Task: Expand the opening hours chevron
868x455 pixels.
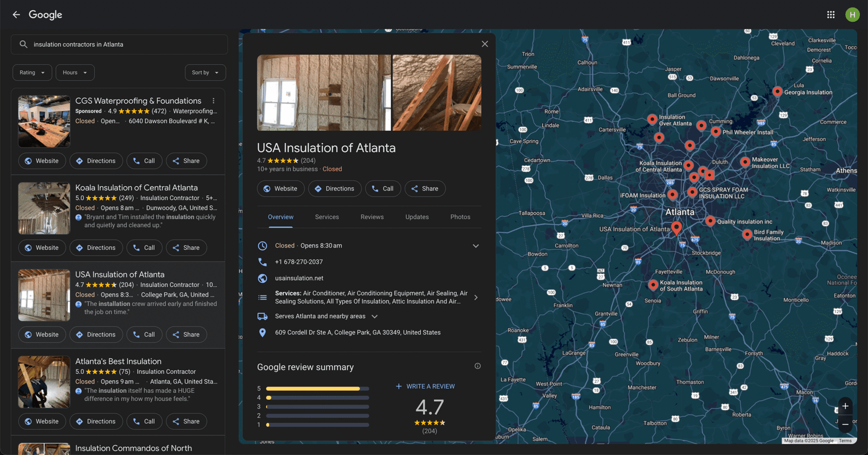Action: 476,246
